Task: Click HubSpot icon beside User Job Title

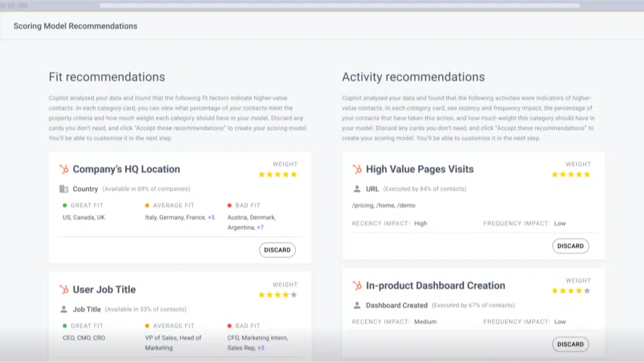Action: pyautogui.click(x=64, y=289)
